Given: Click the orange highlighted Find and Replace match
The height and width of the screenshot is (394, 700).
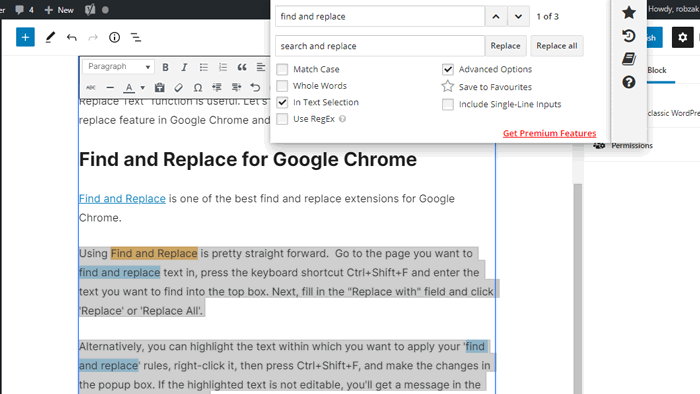Looking at the screenshot, I should tap(154, 253).
